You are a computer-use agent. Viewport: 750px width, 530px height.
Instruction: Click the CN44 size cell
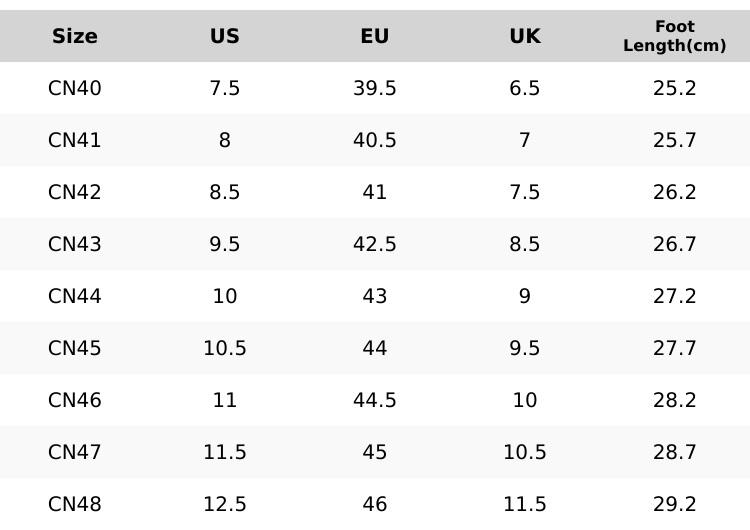pyautogui.click(x=75, y=297)
